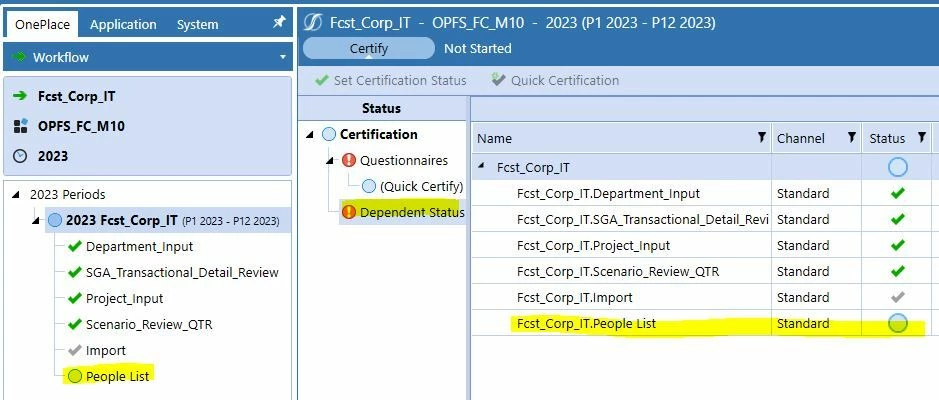Image resolution: width=939 pixels, height=400 pixels.
Task: Open Import workflow step in tree
Action: tap(105, 350)
